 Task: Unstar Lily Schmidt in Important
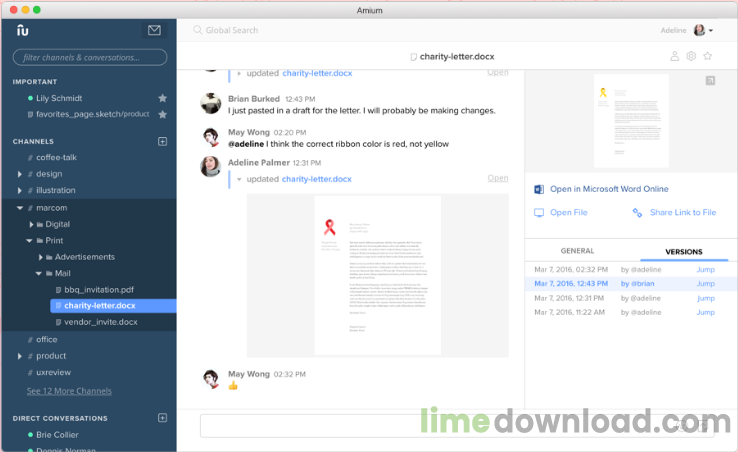point(162,98)
